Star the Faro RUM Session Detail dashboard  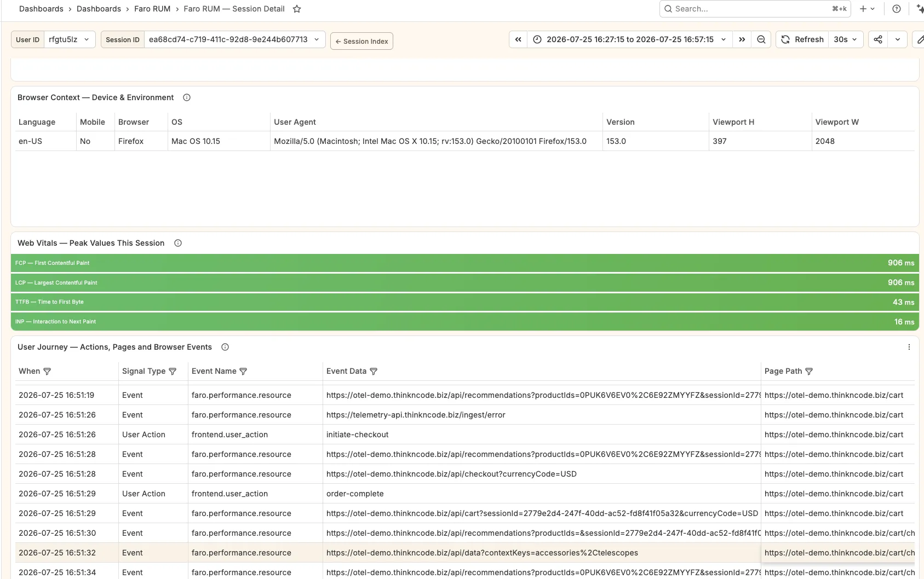(x=297, y=9)
